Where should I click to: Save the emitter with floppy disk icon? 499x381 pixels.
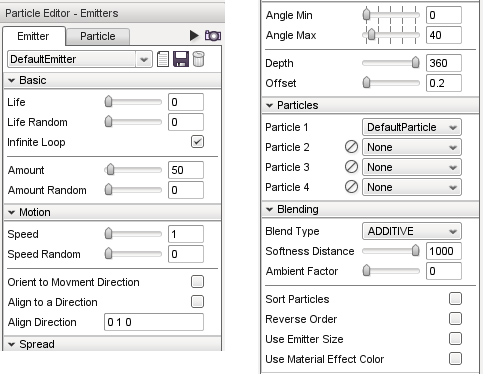point(181,59)
